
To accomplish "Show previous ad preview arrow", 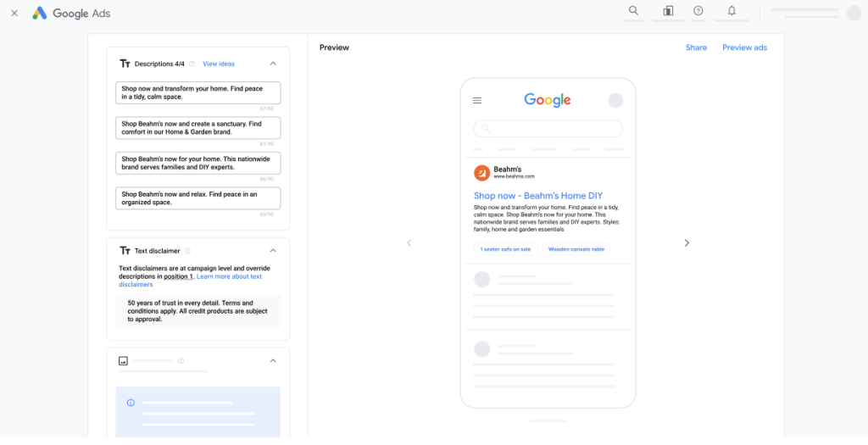I will [409, 242].
